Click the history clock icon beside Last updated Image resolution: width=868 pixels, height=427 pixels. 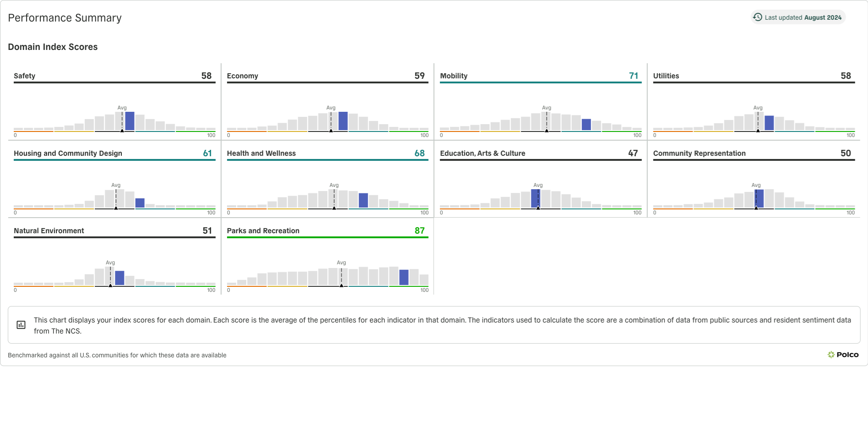point(758,17)
